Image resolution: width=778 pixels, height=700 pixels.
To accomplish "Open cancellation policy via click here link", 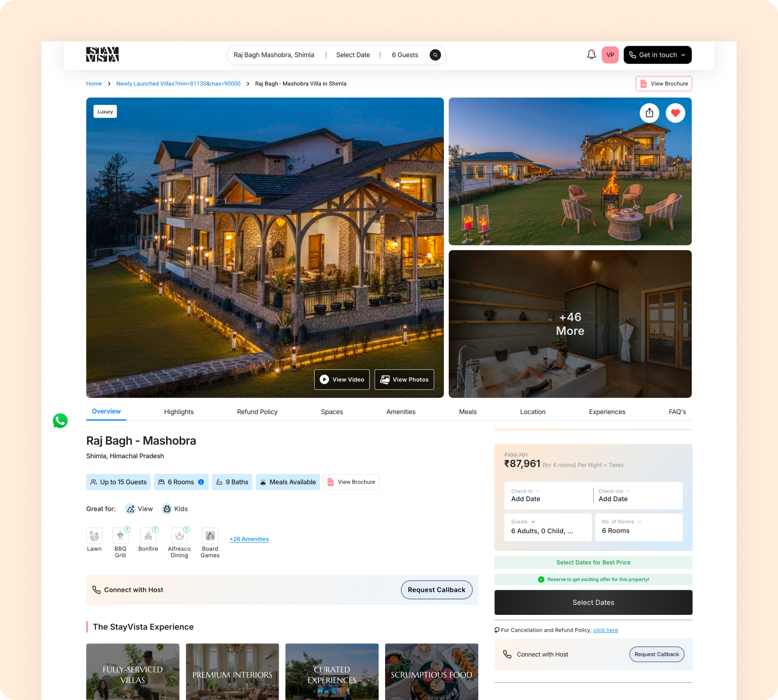I will (605, 630).
